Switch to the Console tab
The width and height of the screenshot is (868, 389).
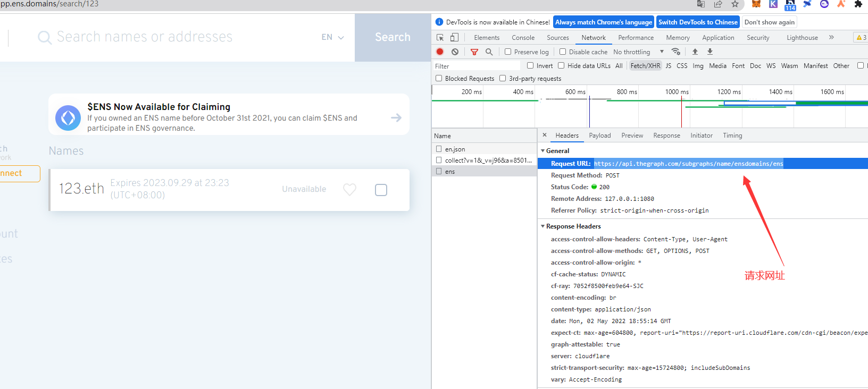[x=523, y=38]
